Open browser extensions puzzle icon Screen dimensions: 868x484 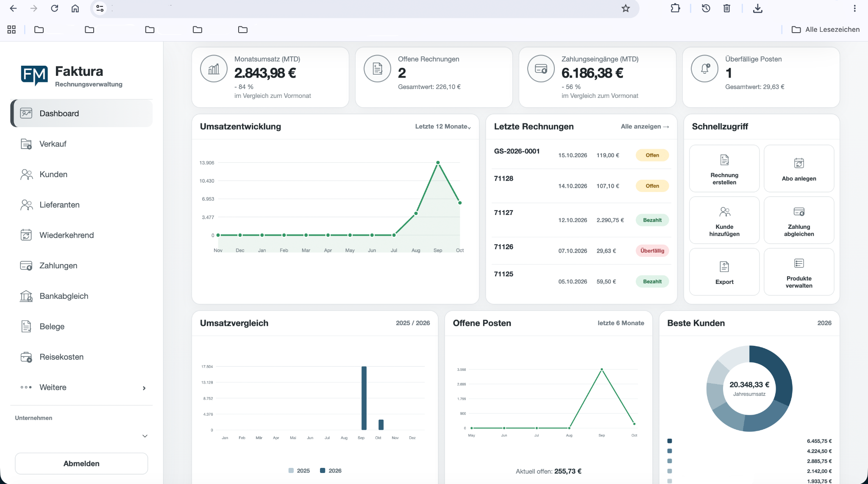pyautogui.click(x=675, y=8)
